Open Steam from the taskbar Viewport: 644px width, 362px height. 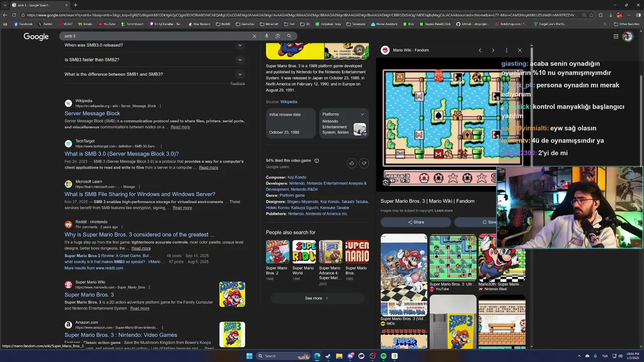[328, 356]
